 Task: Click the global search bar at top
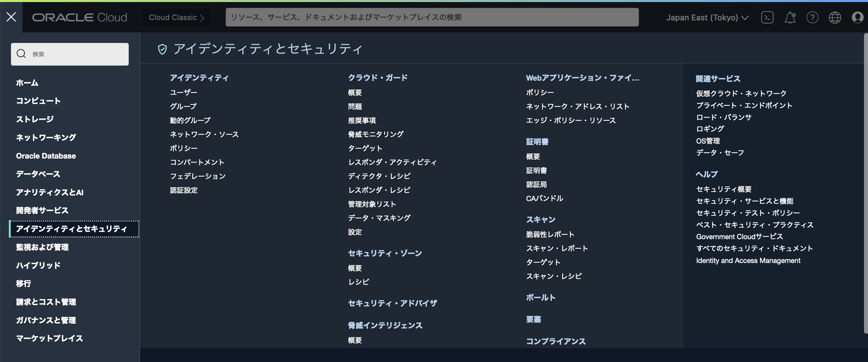432,17
